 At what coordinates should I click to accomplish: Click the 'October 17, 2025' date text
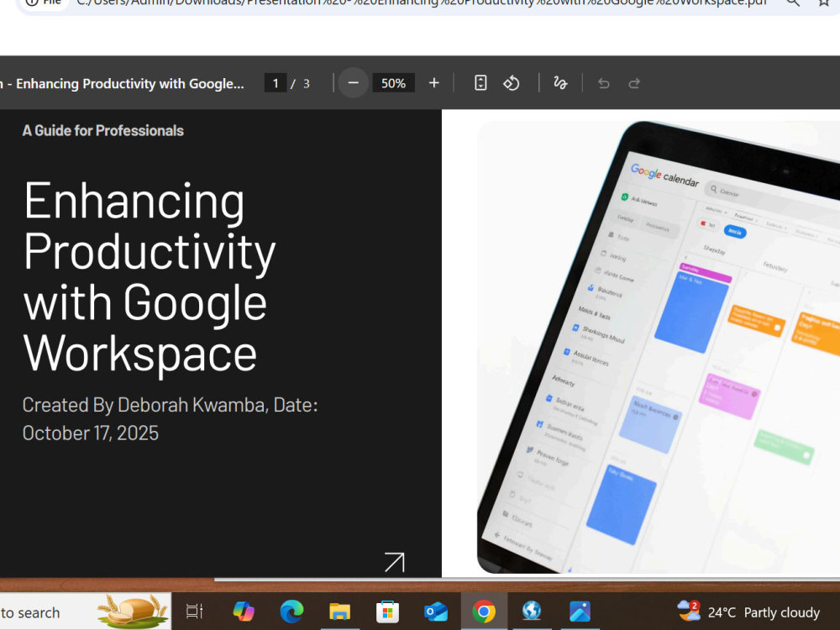pyautogui.click(x=91, y=433)
